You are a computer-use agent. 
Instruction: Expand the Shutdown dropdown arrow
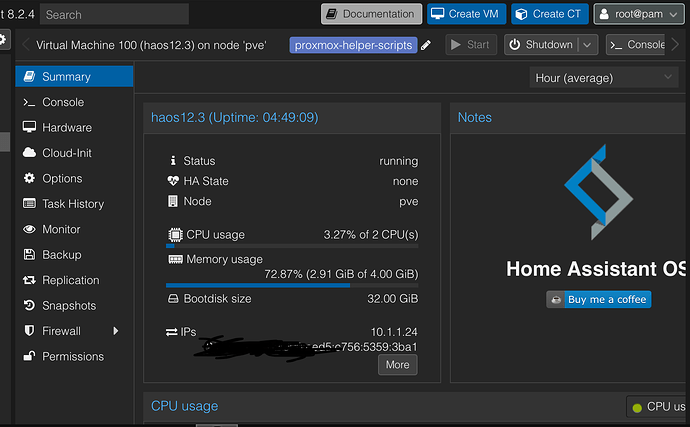click(587, 45)
